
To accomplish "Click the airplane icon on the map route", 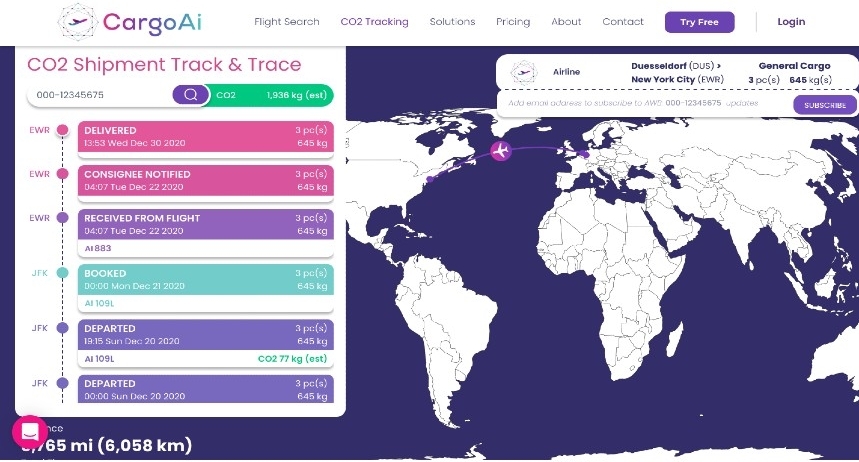I will click(x=501, y=150).
